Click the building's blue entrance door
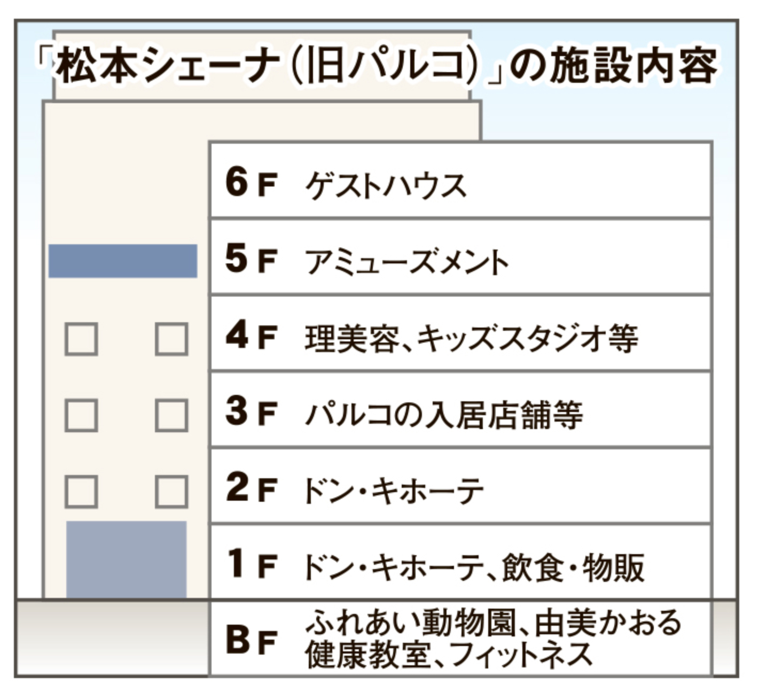The height and width of the screenshot is (700, 759). pos(126,559)
